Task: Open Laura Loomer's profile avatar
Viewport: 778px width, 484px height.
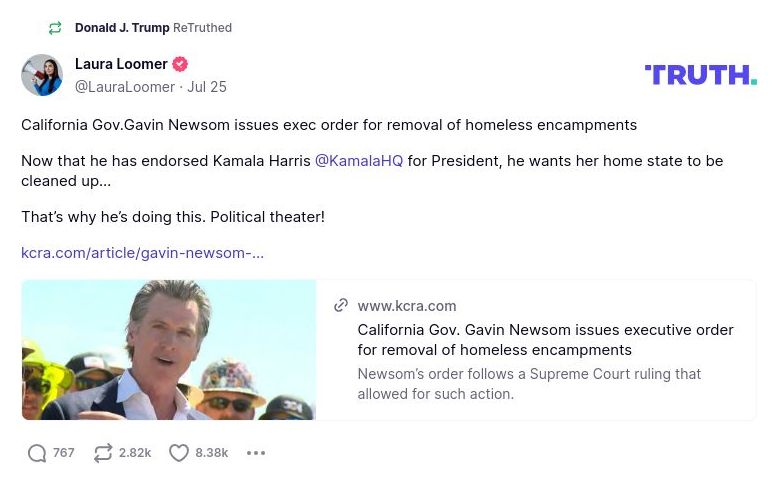Action: (x=42, y=75)
